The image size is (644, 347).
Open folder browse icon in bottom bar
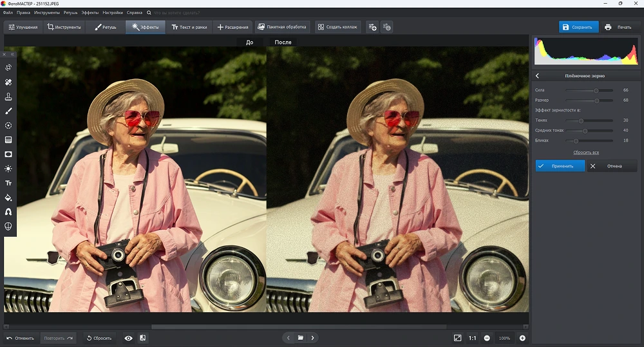click(301, 338)
